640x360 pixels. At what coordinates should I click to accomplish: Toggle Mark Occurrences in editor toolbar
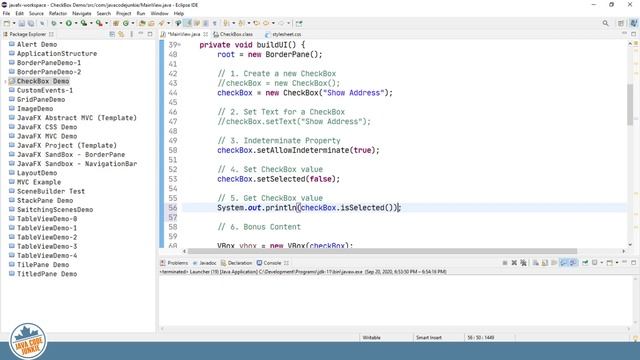[187, 24]
